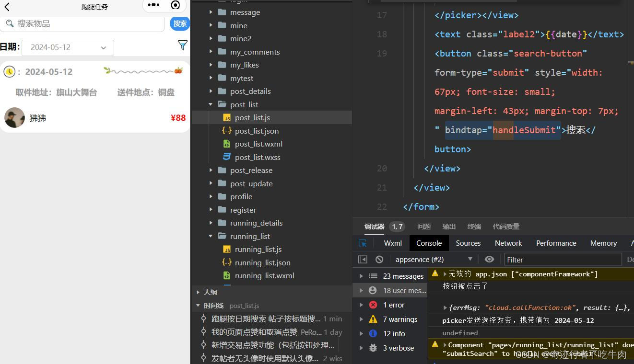Collapse the 时间线 timeline section
This screenshot has height=364, width=634.
click(x=213, y=305)
